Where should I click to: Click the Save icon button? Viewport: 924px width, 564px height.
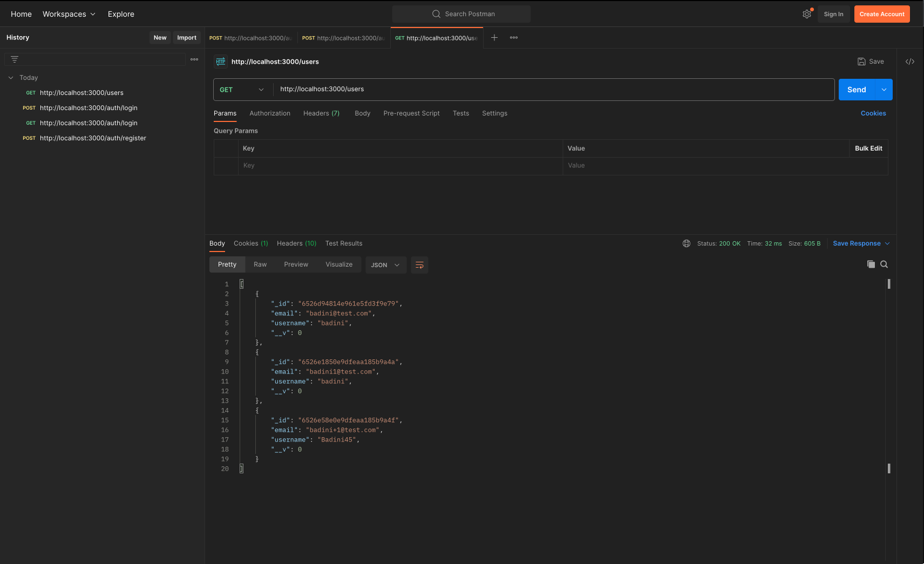click(x=871, y=62)
